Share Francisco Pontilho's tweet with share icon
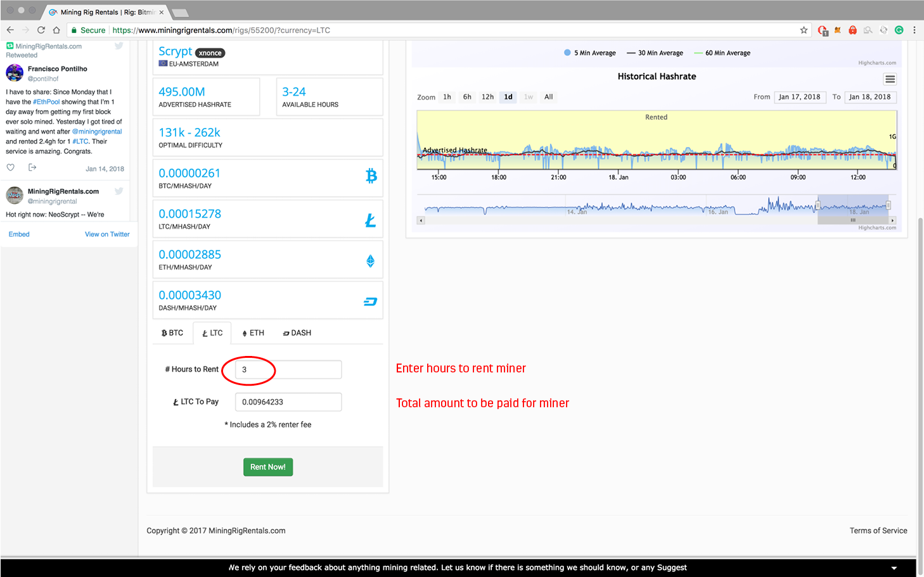Screen dimensions: 924x577 [x=32, y=167]
